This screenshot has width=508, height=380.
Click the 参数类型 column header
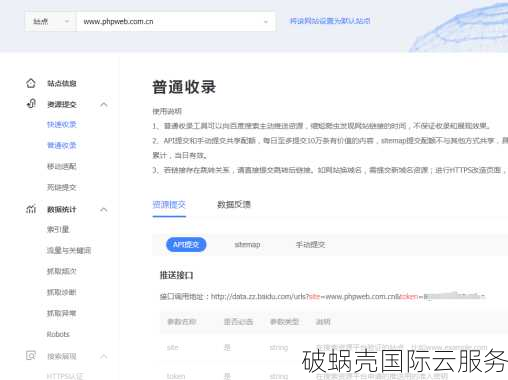point(284,322)
